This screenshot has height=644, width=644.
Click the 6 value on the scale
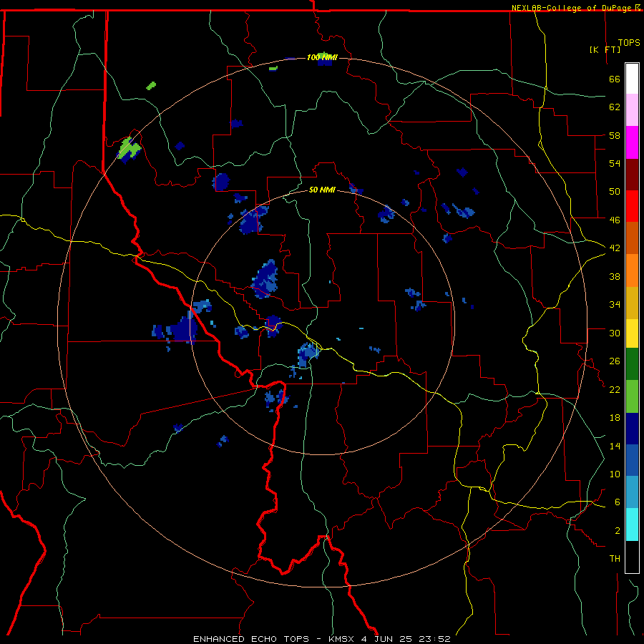[x=617, y=502]
